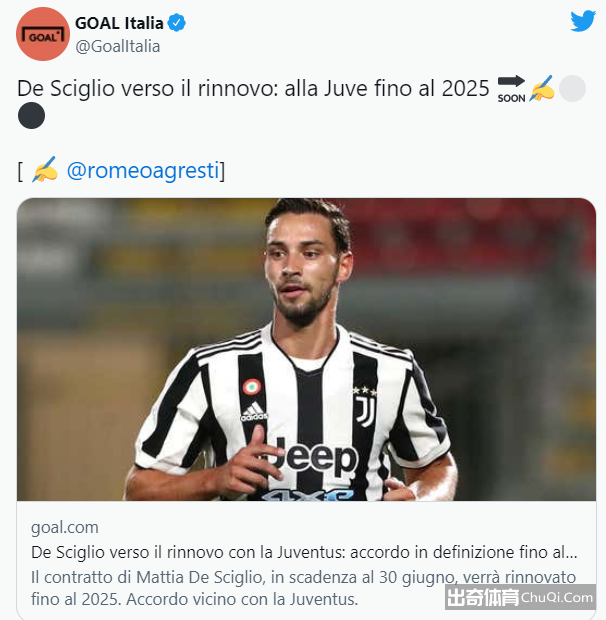This screenshot has height=620, width=606.
Task: Click the adidas logo on the shirt
Action: pos(253,412)
